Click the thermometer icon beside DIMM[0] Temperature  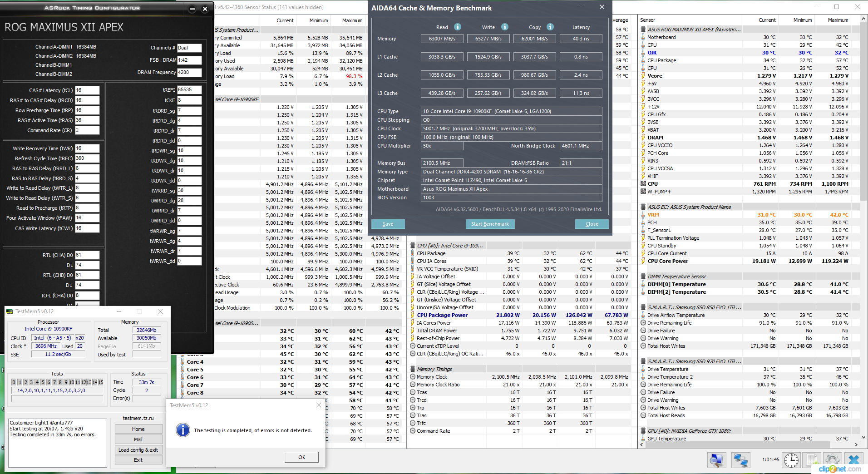[x=643, y=284]
